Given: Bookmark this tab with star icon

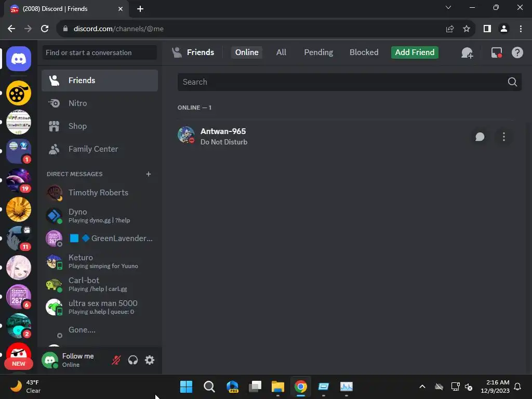Looking at the screenshot, I should click(467, 29).
